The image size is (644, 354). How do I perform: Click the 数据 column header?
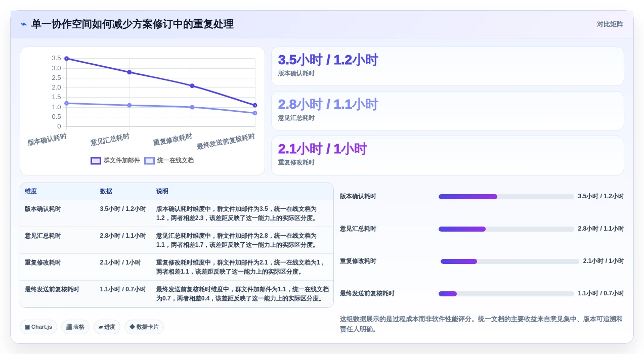(106, 192)
